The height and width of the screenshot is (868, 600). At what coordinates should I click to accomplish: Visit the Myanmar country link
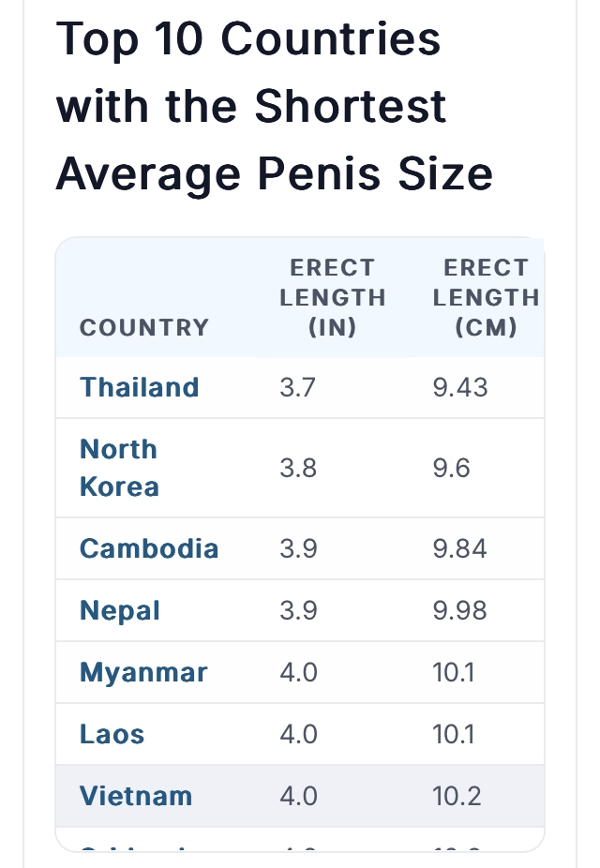(143, 673)
